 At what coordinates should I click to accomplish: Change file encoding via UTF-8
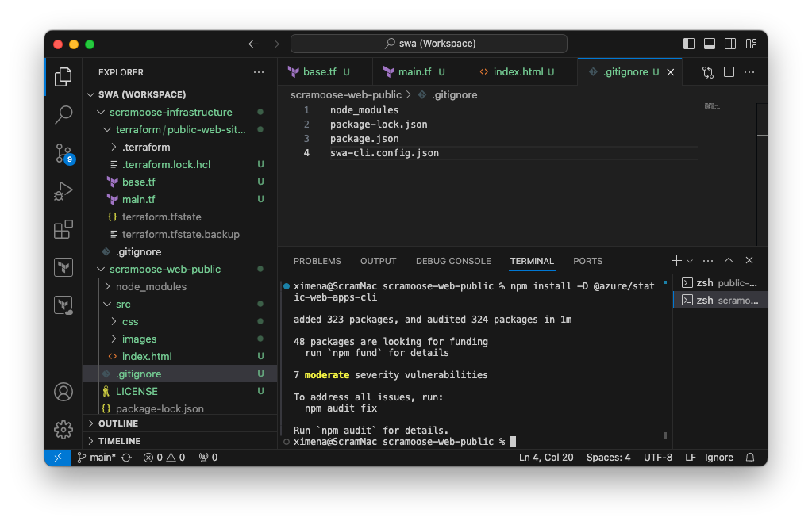pyautogui.click(x=658, y=458)
